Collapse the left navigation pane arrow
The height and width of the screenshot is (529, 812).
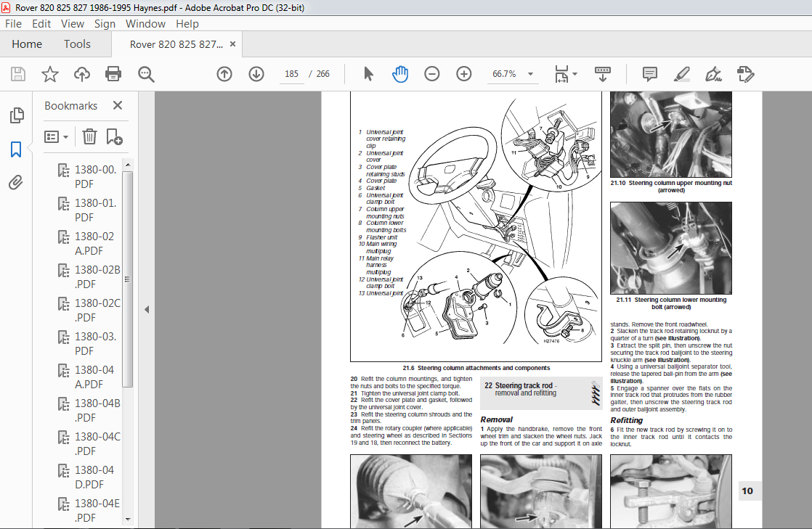click(x=147, y=310)
